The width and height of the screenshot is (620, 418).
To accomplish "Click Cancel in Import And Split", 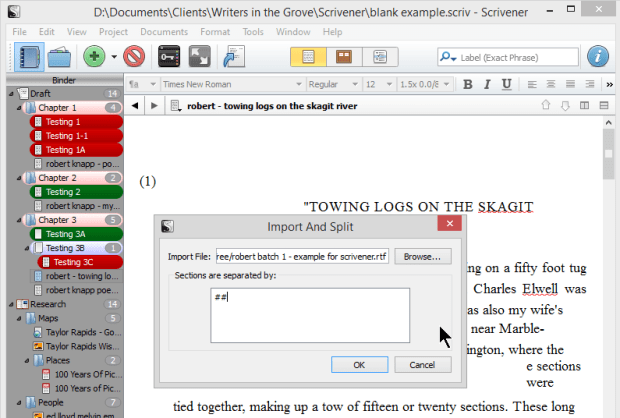I will pos(422,365).
